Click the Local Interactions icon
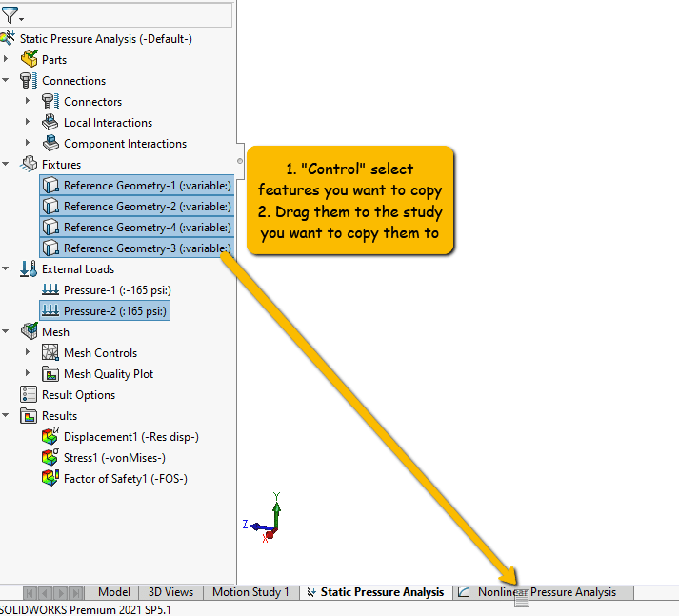679x616 pixels. click(50, 123)
